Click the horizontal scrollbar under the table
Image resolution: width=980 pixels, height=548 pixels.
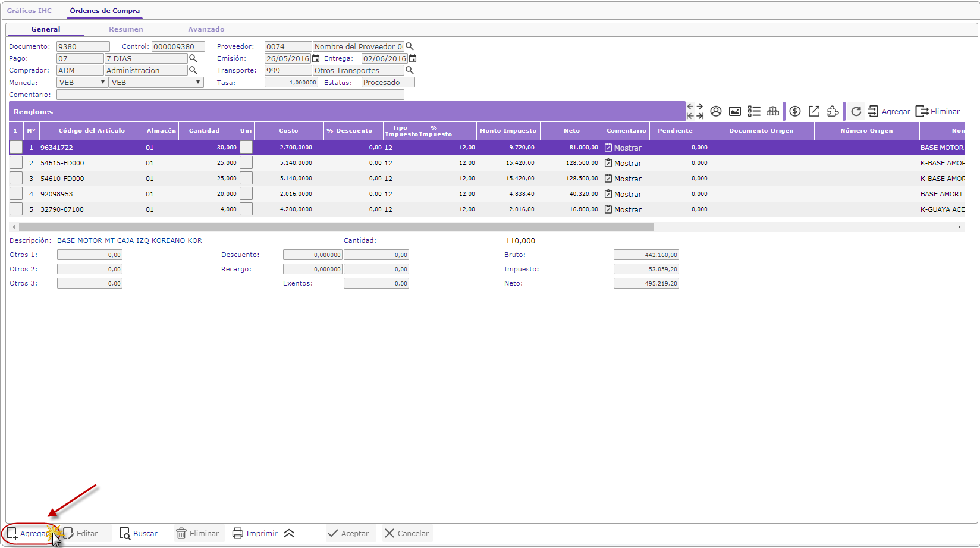coord(336,227)
